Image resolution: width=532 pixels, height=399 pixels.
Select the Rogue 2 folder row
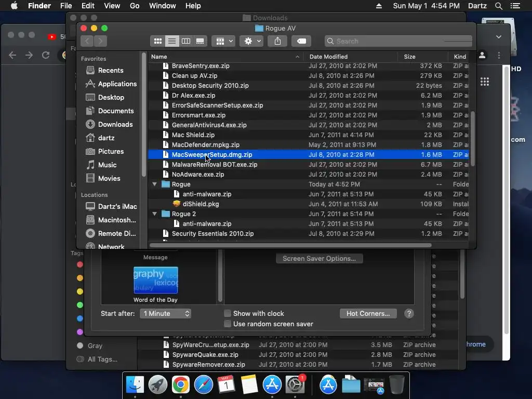[309, 214]
